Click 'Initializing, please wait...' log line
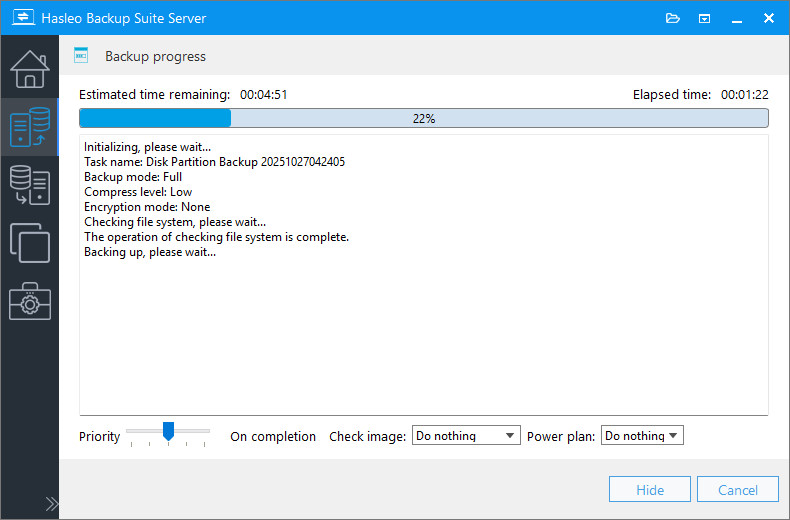Viewport: 790px width, 520px height. point(148,147)
